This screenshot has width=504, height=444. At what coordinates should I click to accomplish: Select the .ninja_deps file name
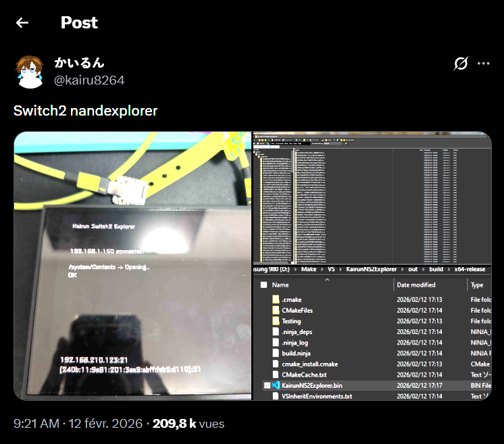(297, 332)
